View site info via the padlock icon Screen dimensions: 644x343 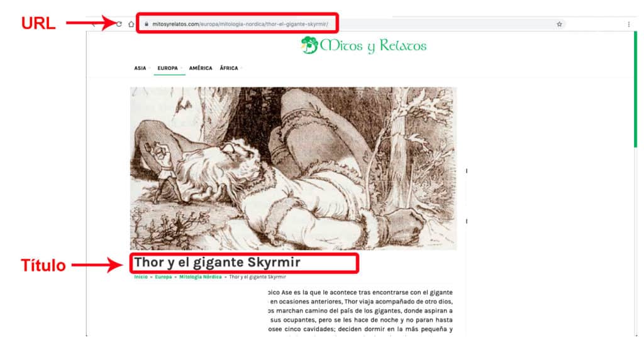pyautogui.click(x=146, y=24)
